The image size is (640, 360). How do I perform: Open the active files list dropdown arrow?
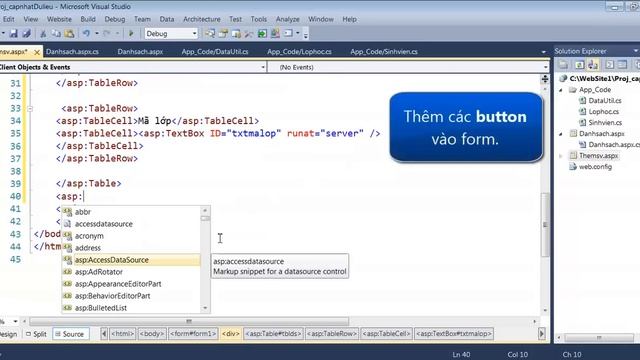[x=543, y=52]
